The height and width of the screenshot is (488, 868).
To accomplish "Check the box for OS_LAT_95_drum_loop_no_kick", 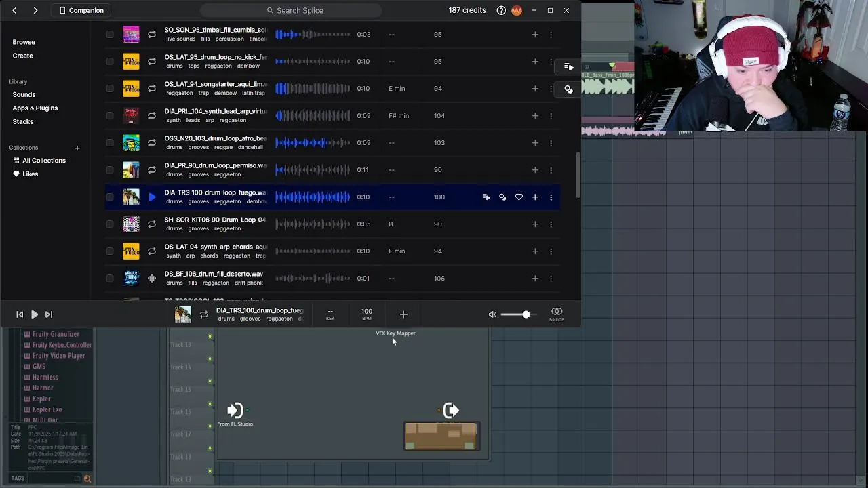I will pyautogui.click(x=110, y=61).
